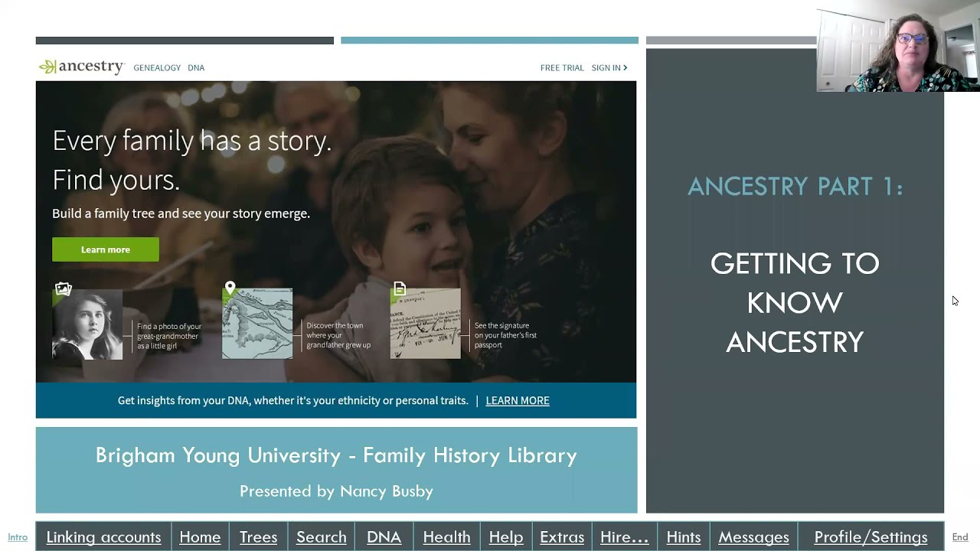The height and width of the screenshot is (551, 980).
Task: Go to the Search section
Action: 322,537
